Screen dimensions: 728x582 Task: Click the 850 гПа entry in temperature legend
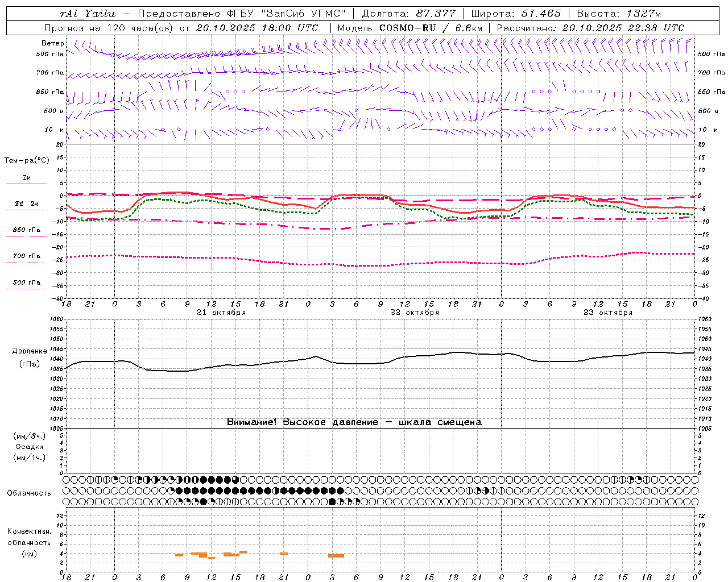[26, 230]
